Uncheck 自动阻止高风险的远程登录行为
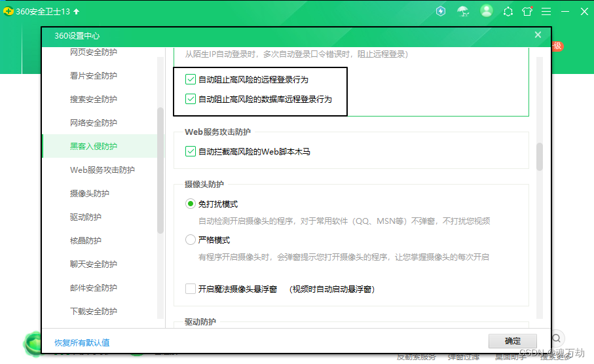Screen dimensions: 594x364 tap(190, 79)
